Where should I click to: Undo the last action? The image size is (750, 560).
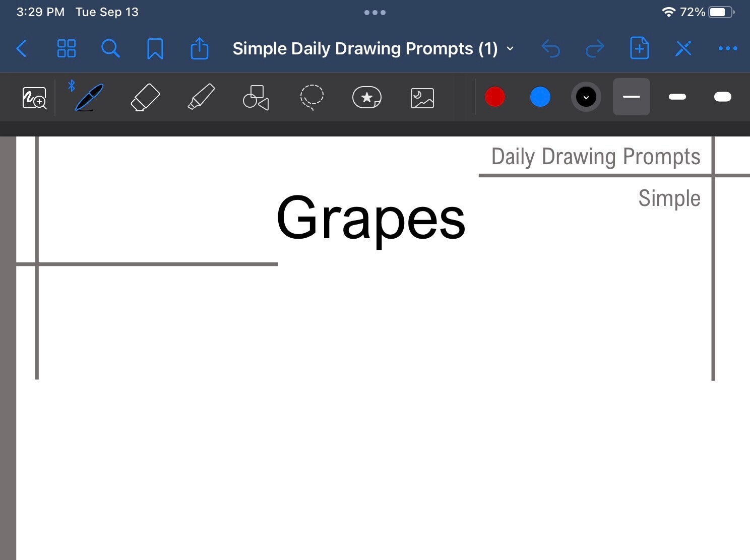[550, 48]
